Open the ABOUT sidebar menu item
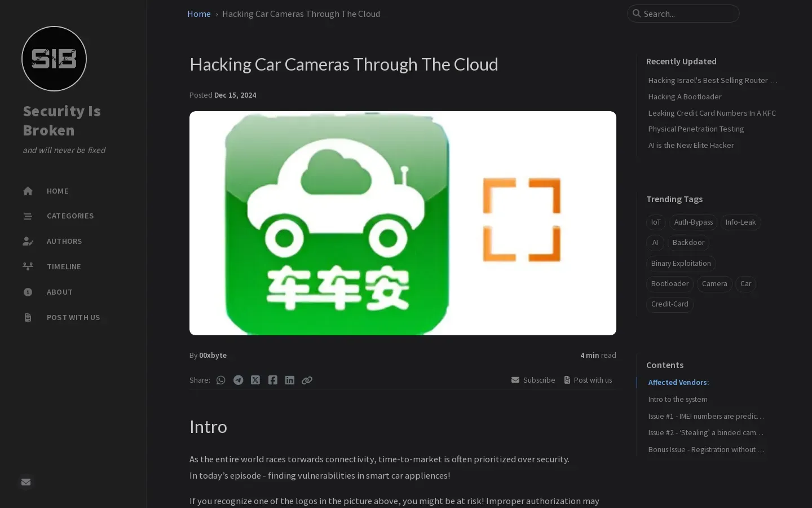 click(73, 292)
